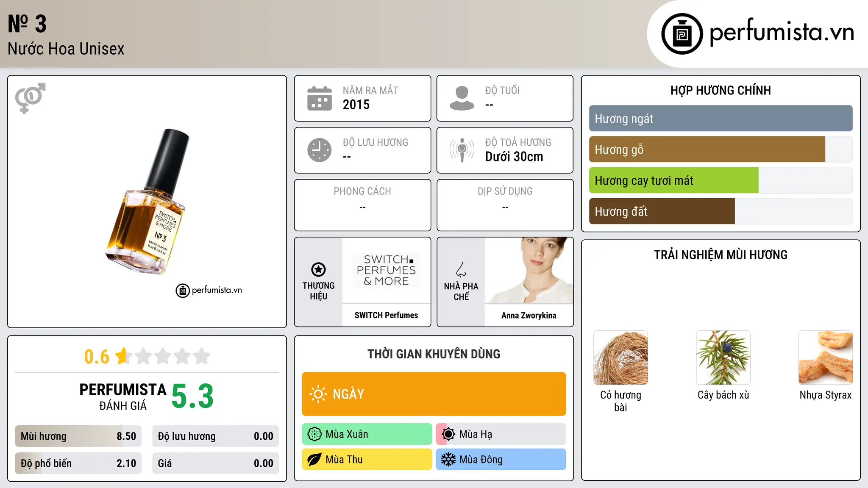Open the Nhựa Styrax note image

826,358
